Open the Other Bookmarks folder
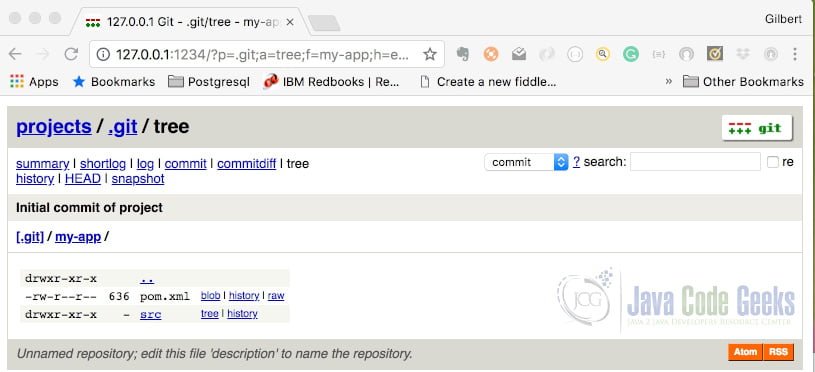The image size is (815, 372). [x=743, y=82]
